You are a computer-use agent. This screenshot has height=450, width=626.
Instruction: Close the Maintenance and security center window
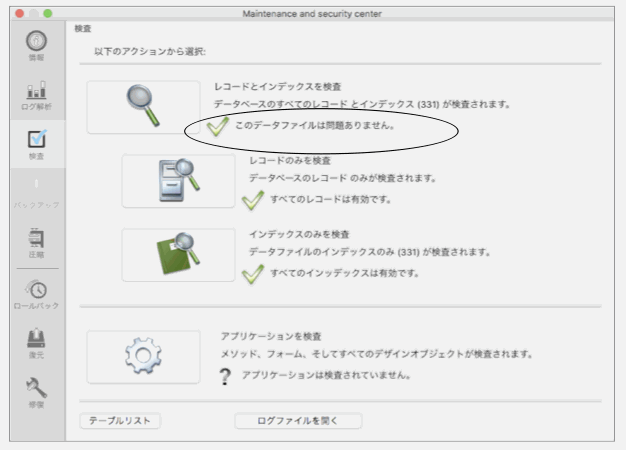pyautogui.click(x=17, y=11)
